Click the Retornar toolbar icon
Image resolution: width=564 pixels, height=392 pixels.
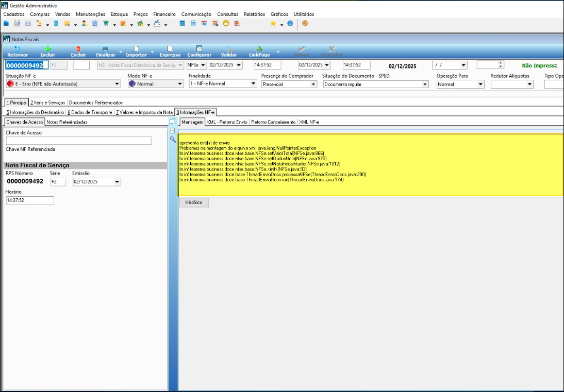tap(18, 49)
